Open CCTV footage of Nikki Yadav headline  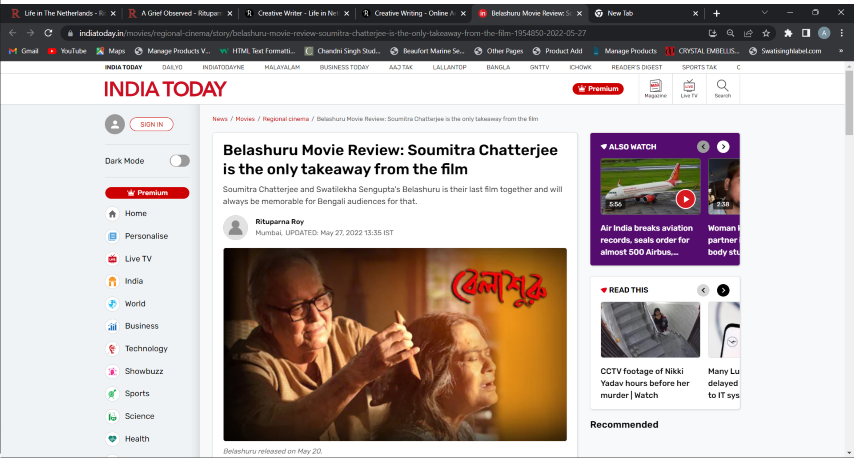[645, 383]
